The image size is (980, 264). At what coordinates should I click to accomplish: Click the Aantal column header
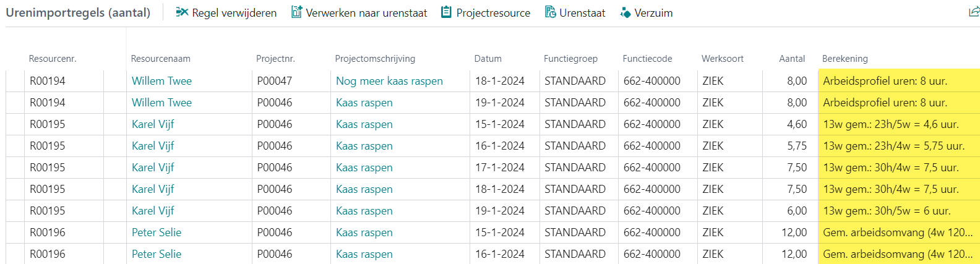[791, 59]
